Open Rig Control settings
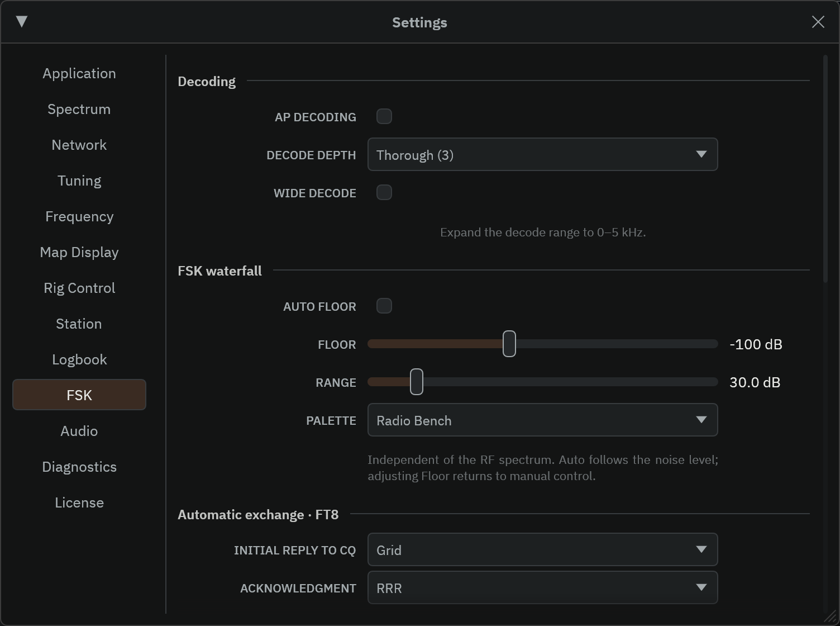840x626 pixels. 79,288
